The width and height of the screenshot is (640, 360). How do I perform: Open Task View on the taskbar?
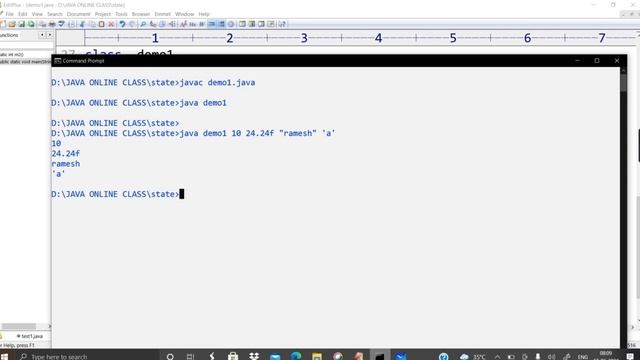(x=190, y=356)
